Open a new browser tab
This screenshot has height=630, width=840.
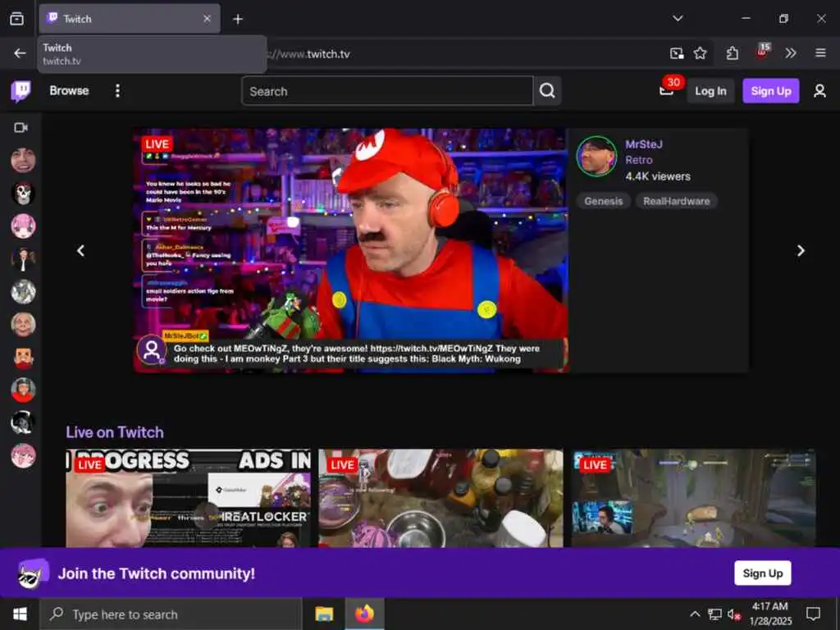click(x=238, y=20)
